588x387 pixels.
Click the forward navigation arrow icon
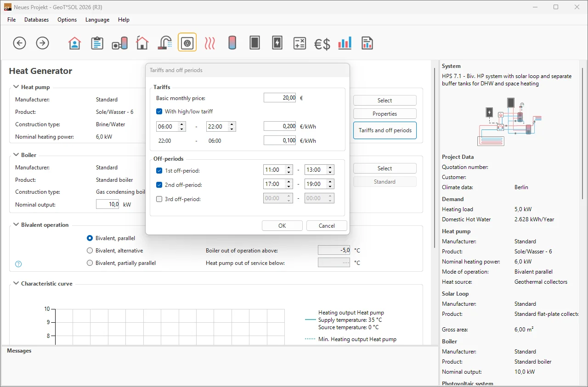pyautogui.click(x=42, y=43)
